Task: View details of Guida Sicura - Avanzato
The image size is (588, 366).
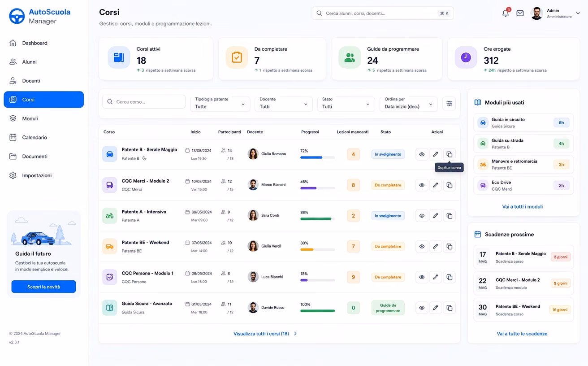Action: click(x=422, y=308)
